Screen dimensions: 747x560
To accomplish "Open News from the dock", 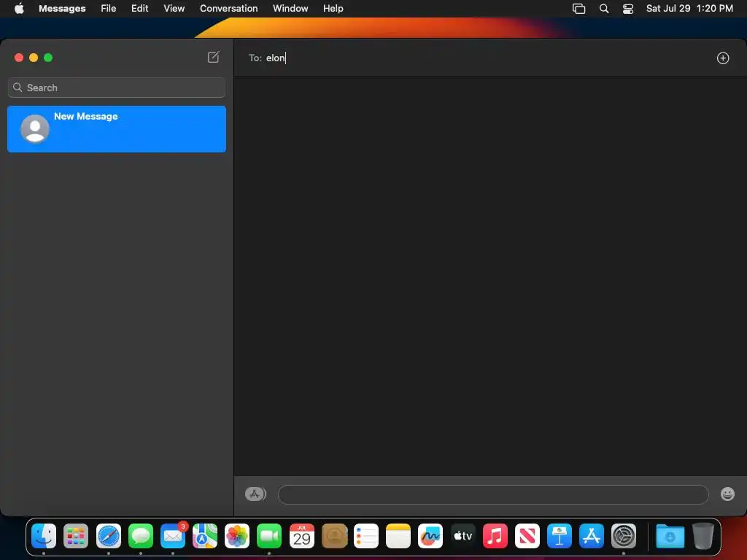I will point(527,536).
